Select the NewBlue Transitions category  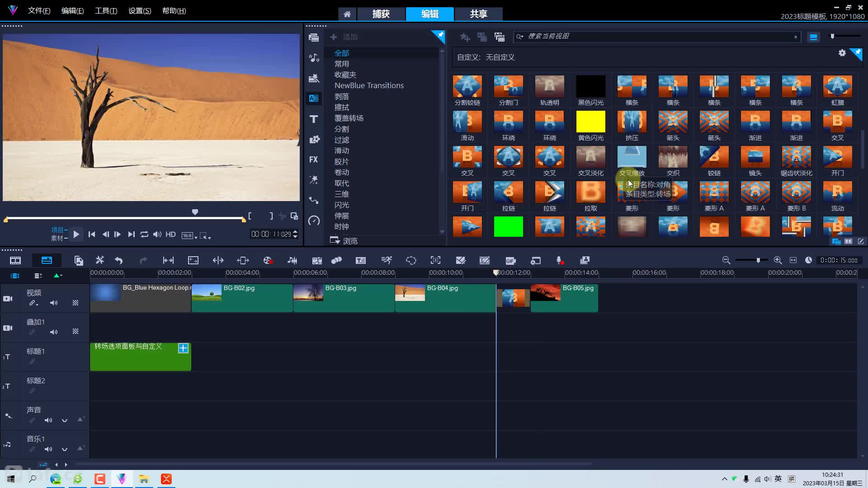pyautogui.click(x=369, y=85)
